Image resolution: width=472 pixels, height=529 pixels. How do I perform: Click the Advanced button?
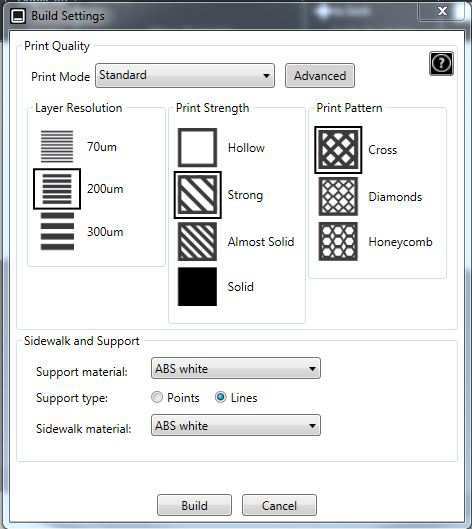tap(320, 76)
